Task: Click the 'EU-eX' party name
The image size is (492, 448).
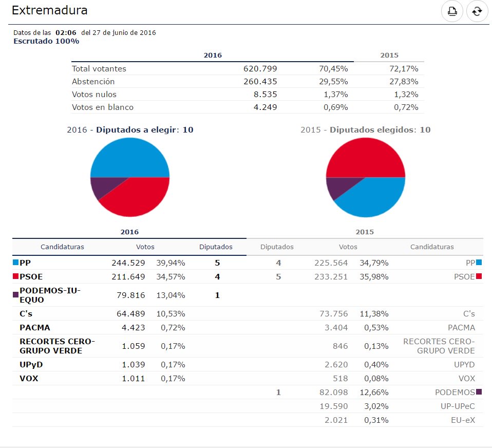Action: point(463,420)
